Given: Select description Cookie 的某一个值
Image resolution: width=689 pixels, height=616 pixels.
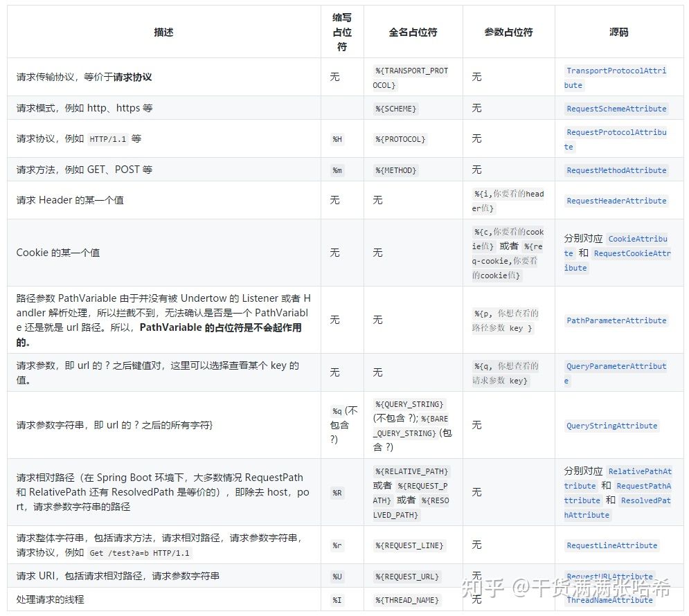Looking at the screenshot, I should pyautogui.click(x=58, y=253).
